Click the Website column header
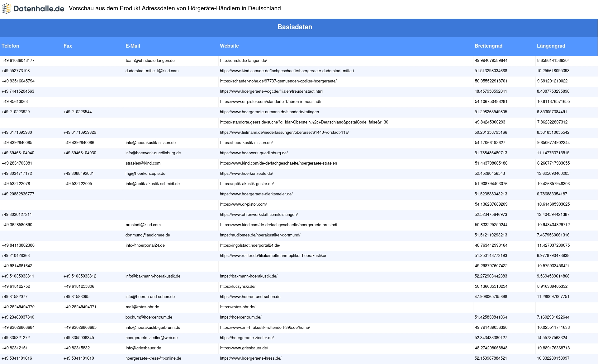 pos(229,46)
